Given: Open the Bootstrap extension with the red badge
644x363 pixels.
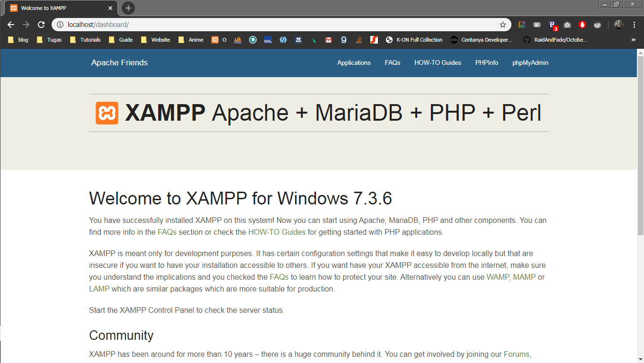Looking at the screenshot, I should click(x=552, y=25).
